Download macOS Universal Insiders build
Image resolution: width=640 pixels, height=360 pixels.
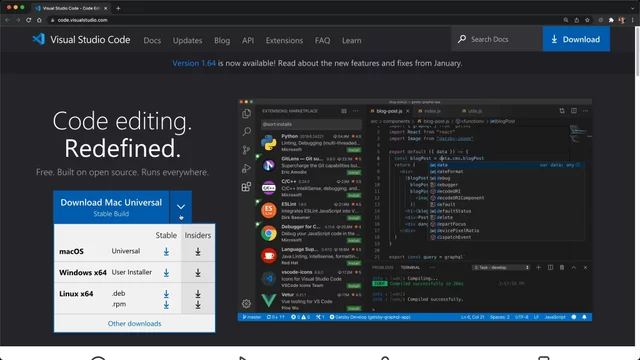tap(198, 252)
